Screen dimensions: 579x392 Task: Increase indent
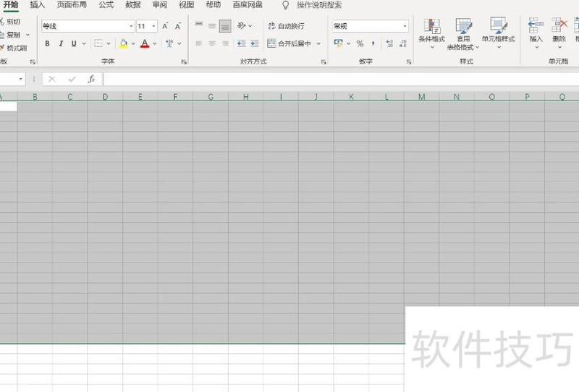255,43
